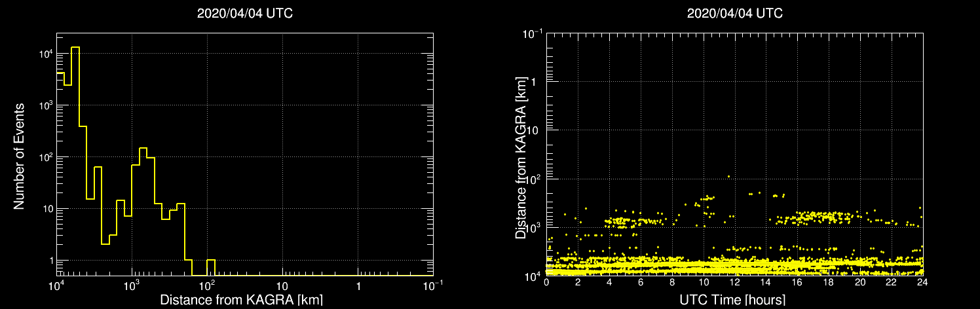Click the hour 22 tick on UTC Time axis
This screenshot has width=980, height=309.
(x=891, y=282)
